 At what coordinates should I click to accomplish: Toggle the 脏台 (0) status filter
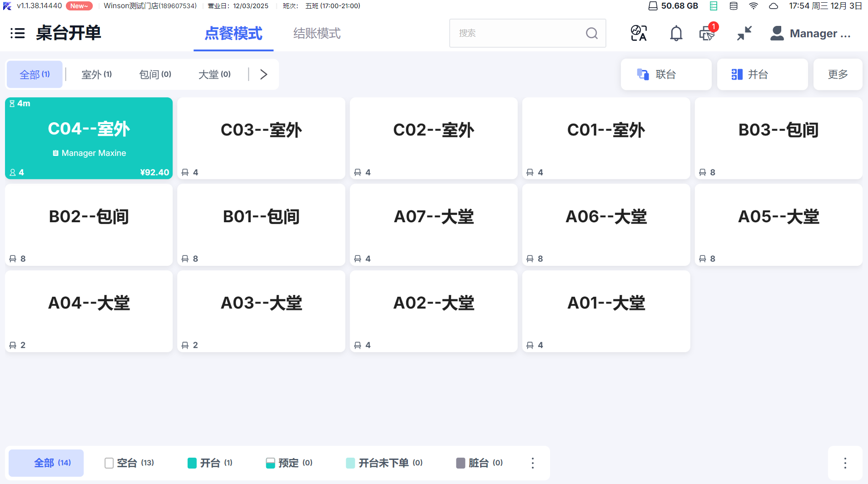pos(479,463)
